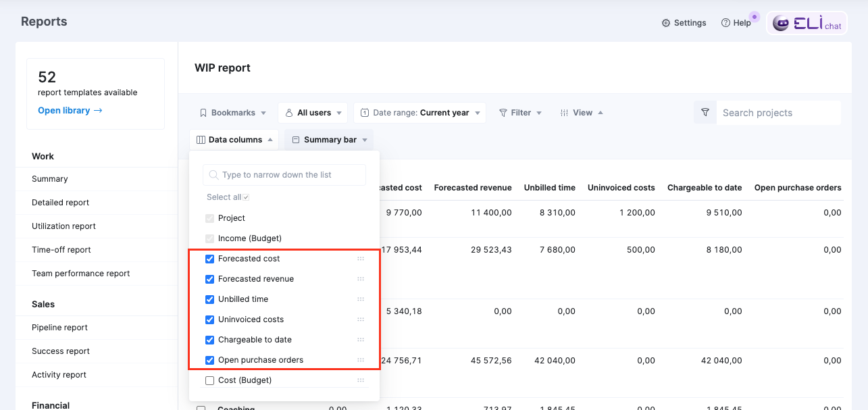Click the filter funnel icon beside search

[705, 113]
